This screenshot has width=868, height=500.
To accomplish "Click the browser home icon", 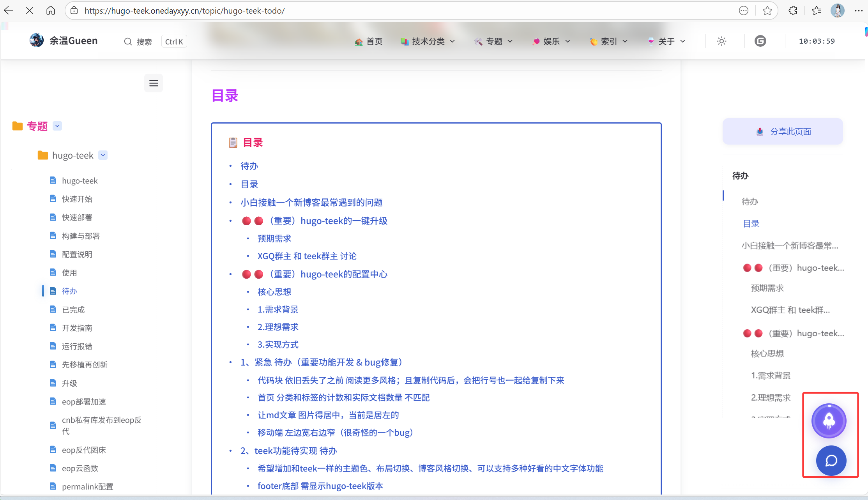I will (51, 11).
